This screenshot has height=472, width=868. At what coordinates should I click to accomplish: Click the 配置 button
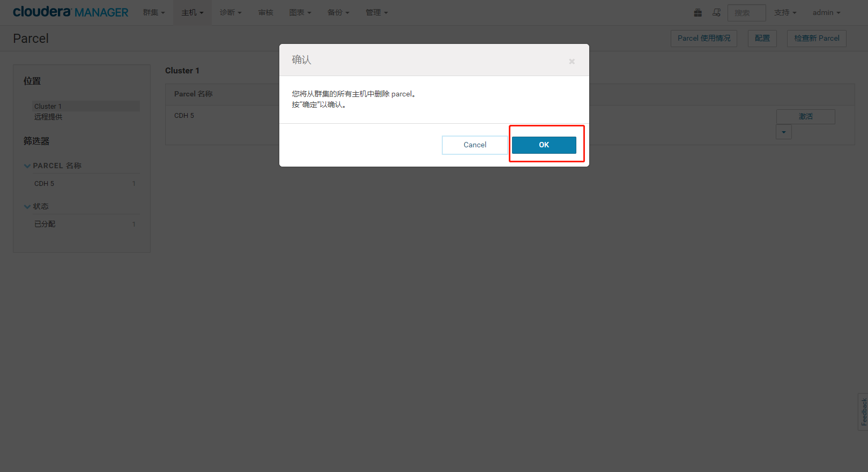tap(762, 38)
